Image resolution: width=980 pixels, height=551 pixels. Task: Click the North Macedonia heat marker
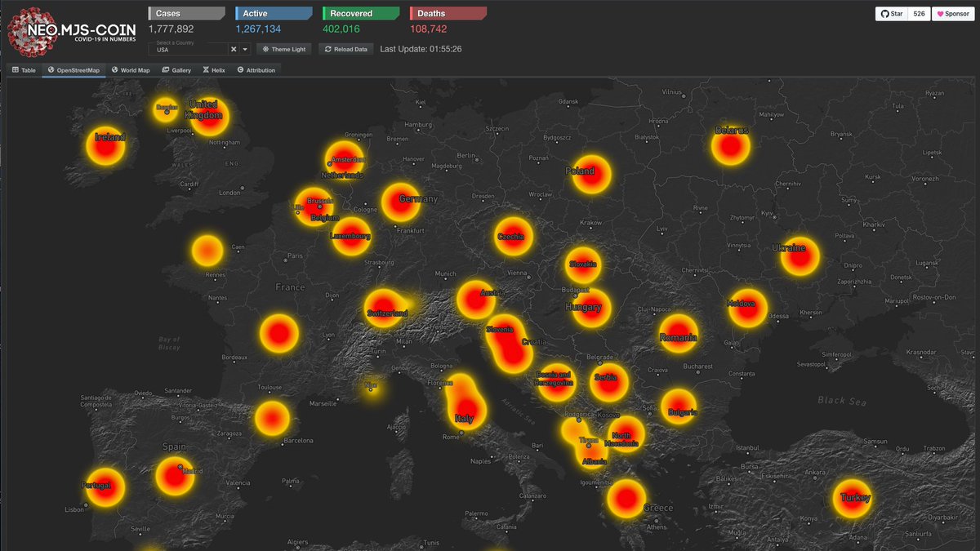pos(626,433)
